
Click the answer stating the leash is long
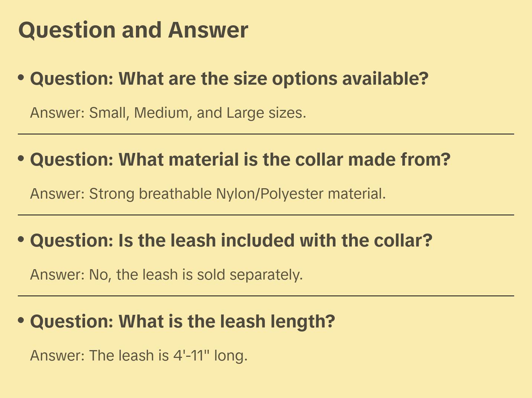tap(139, 356)
